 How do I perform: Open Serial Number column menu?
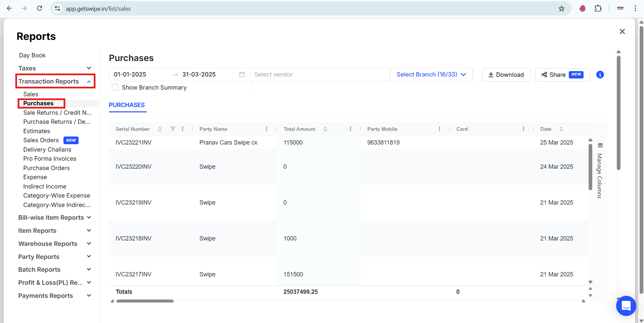(x=183, y=129)
